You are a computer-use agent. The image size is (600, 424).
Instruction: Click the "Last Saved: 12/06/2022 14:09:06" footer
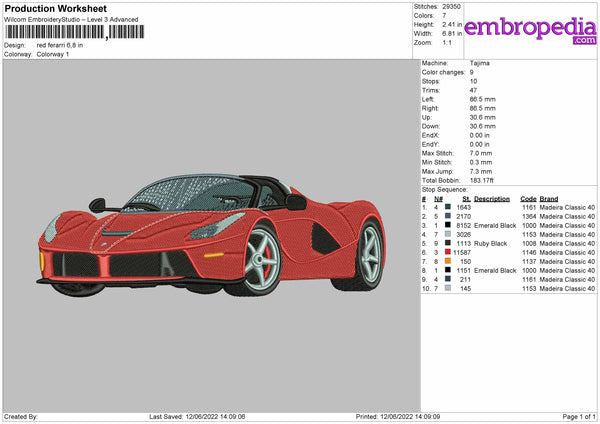(x=197, y=416)
